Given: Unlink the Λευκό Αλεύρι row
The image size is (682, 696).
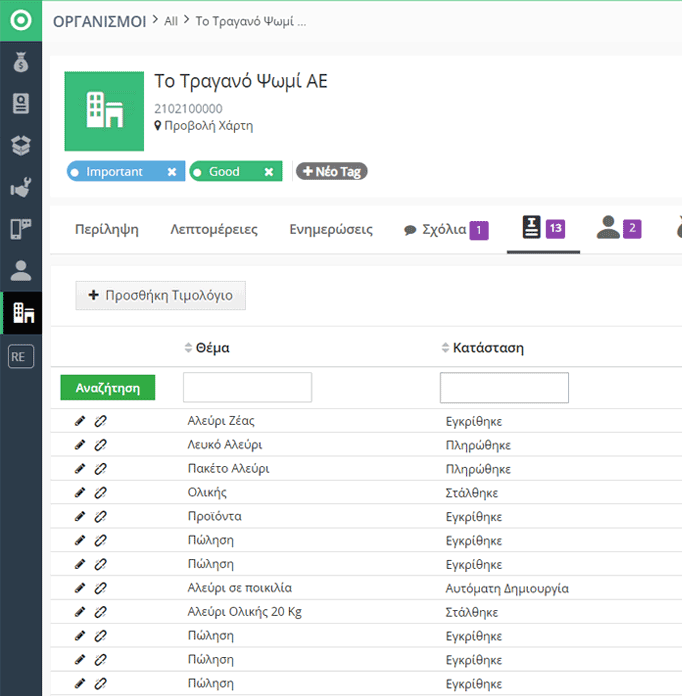Looking at the screenshot, I should pos(100,444).
